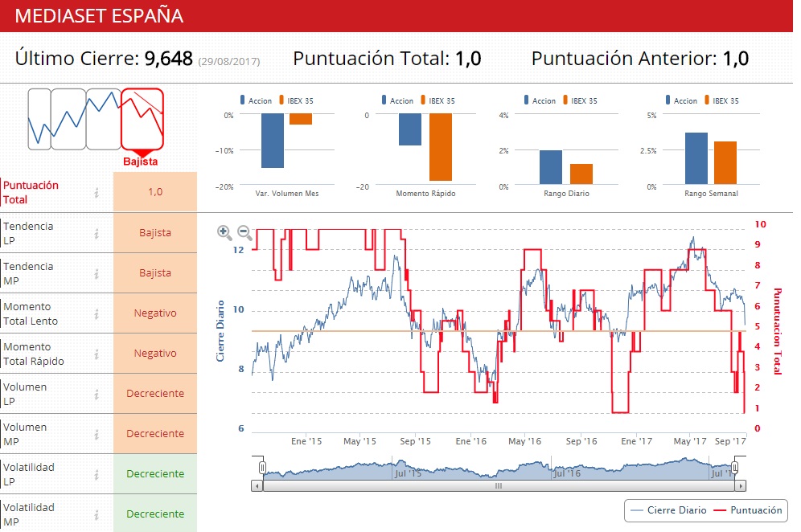
Task: Click the Tendencia LP Bajista value
Action: [155, 233]
